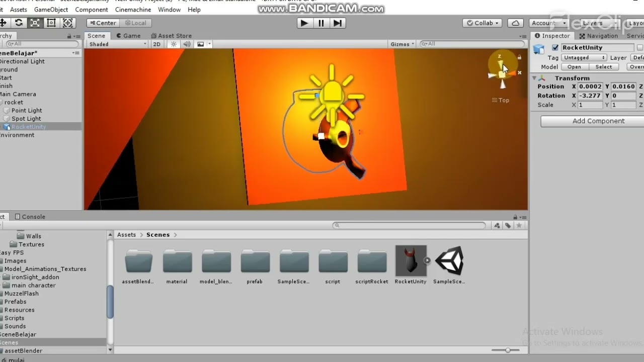Screen dimensions: 644x362
Task: Click Position X value field
Action: pos(590,86)
